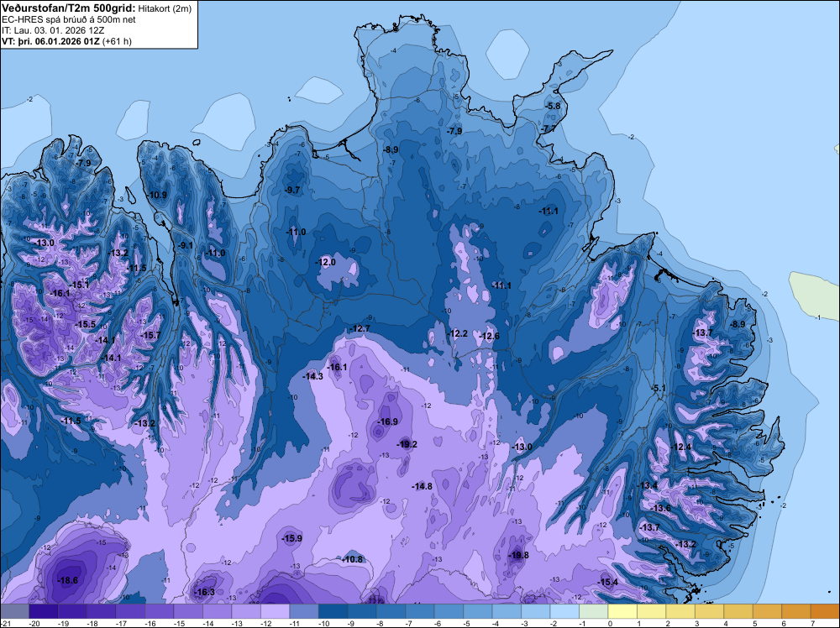Select the -2 legend color swatch
Screen dimensions: 840x628
[x=564, y=611]
